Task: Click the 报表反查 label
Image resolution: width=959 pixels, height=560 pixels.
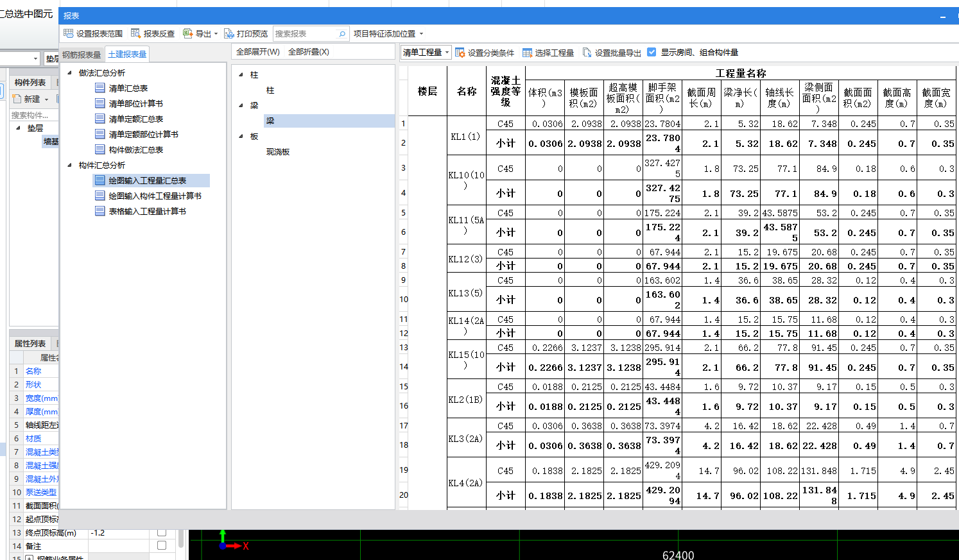Action: coord(159,33)
